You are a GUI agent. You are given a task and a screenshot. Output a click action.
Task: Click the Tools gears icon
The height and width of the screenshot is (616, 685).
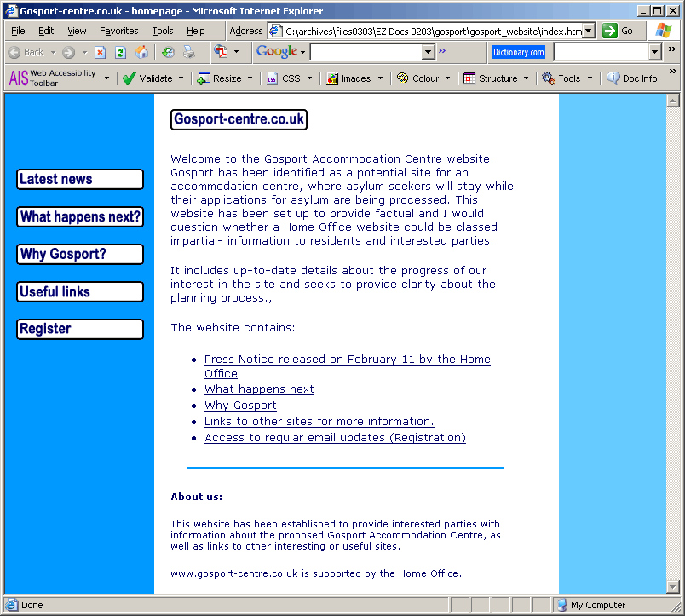tap(549, 78)
